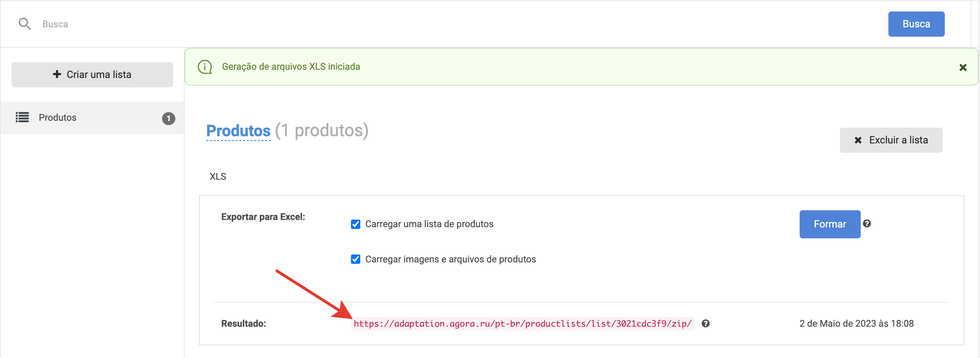Click the help icon next to Formar

pos(866,224)
